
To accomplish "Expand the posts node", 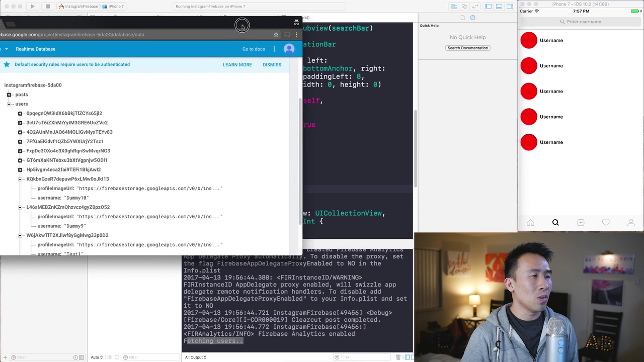I will click(9, 95).
